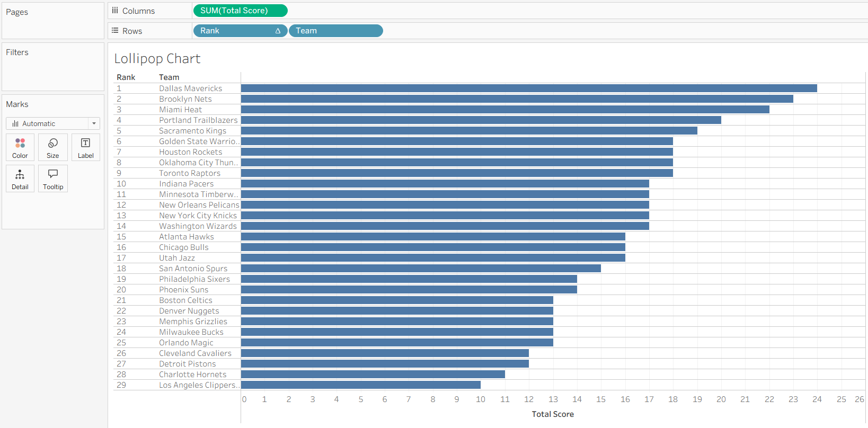Click the Rank column header
868x428 pixels.
click(x=126, y=77)
